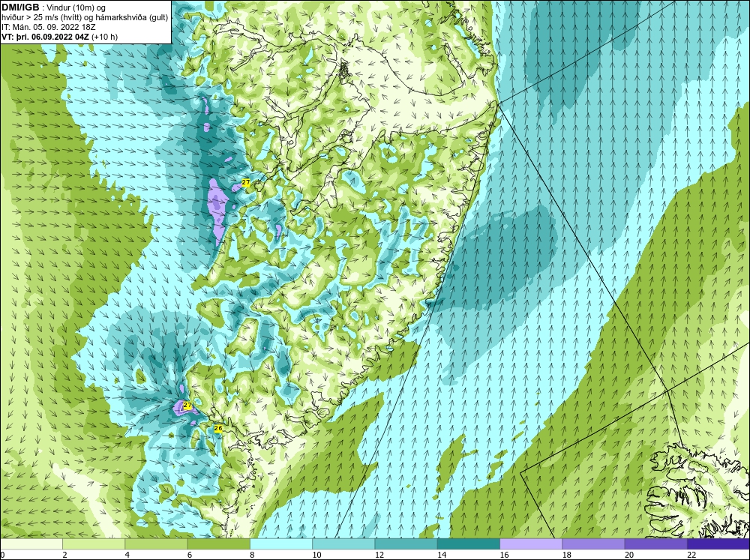Image resolution: width=750 pixels, height=560 pixels.
Task: Click the legend scale value '0'
Action: [2, 555]
